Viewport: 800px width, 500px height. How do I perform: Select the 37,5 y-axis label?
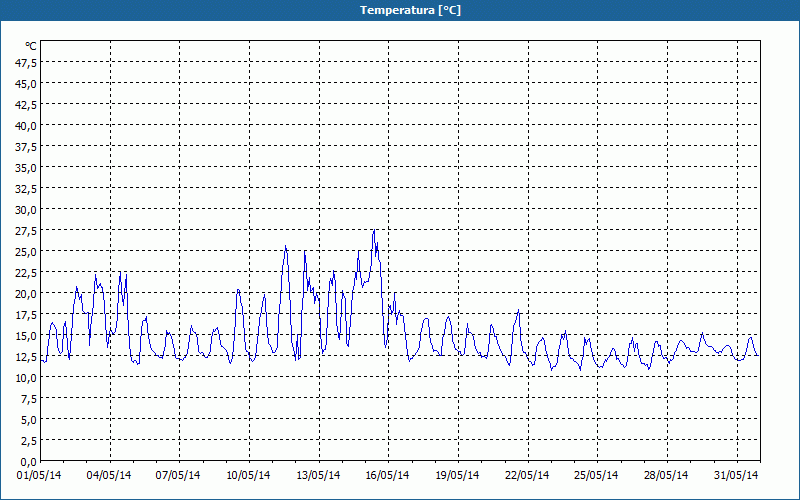tap(27, 147)
